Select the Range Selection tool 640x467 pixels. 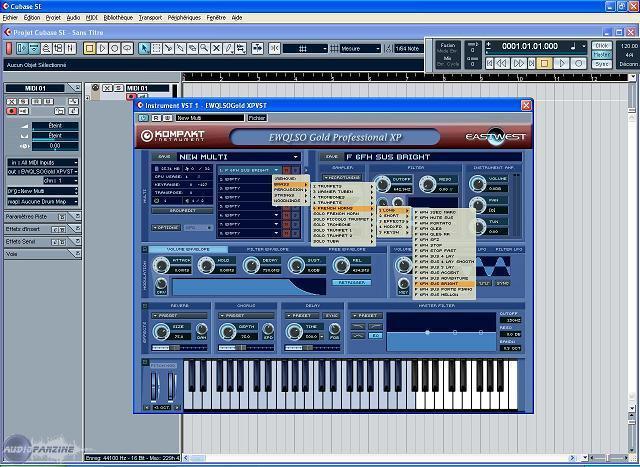coord(156,49)
